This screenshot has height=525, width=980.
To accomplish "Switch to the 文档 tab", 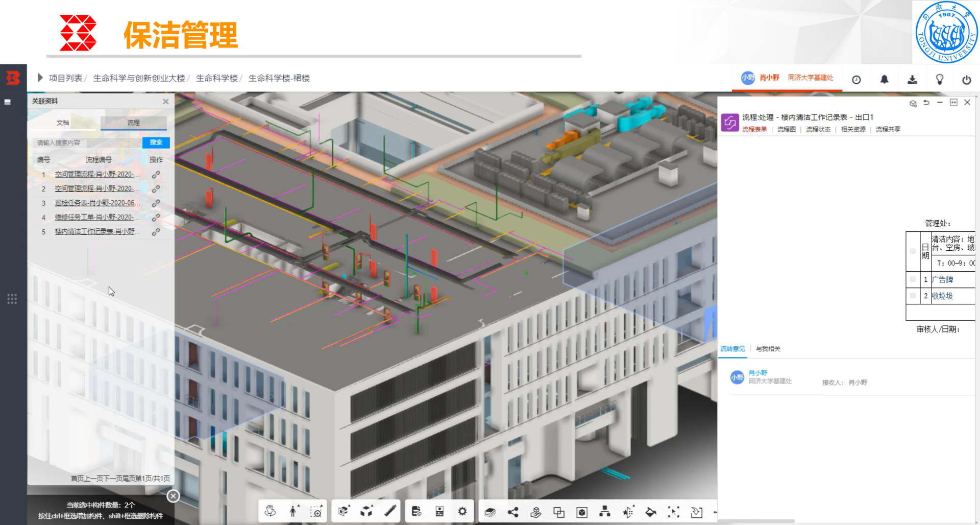I will coord(63,123).
